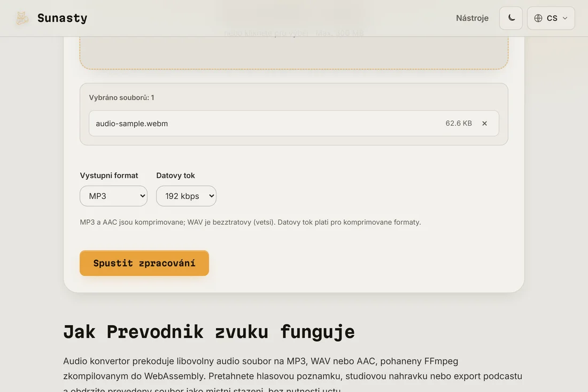Image resolution: width=588 pixels, height=392 pixels.
Task: Toggle dark mode with moon icon
Action: tap(510, 18)
